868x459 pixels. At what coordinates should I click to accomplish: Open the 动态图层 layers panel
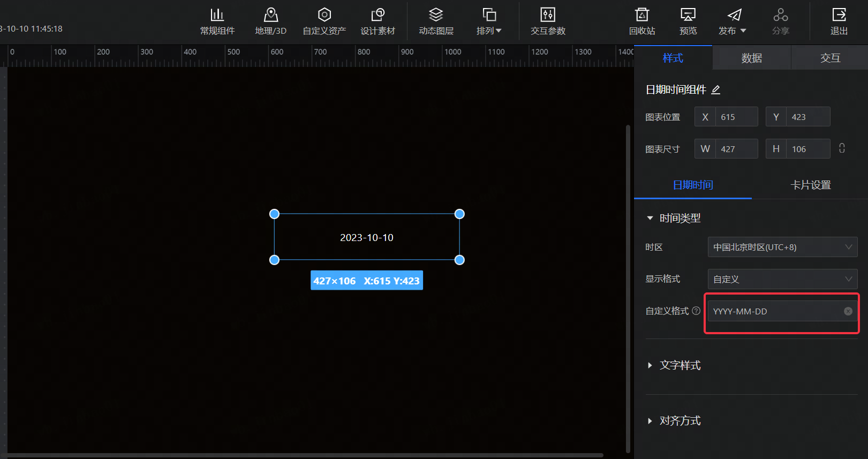point(436,21)
